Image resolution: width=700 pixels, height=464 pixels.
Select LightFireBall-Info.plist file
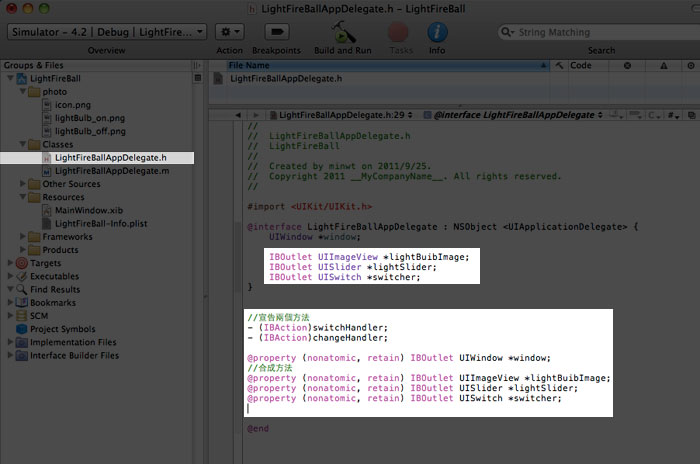[101, 223]
